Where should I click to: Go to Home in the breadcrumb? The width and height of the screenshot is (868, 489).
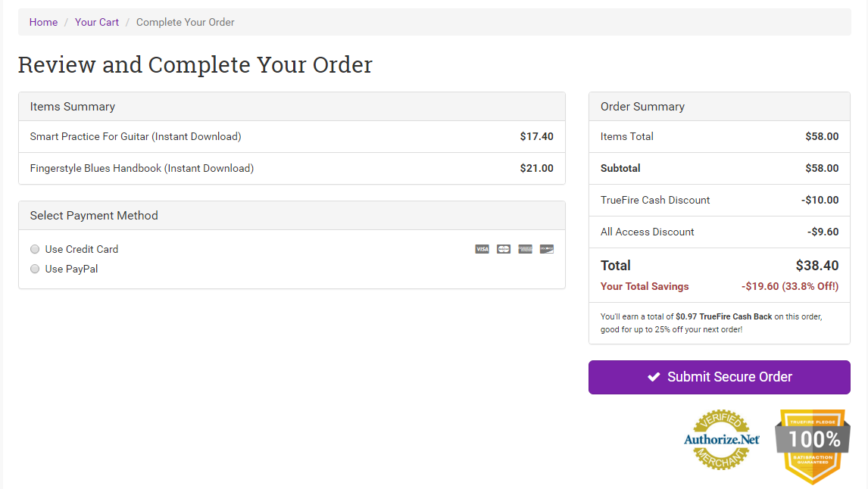(43, 22)
